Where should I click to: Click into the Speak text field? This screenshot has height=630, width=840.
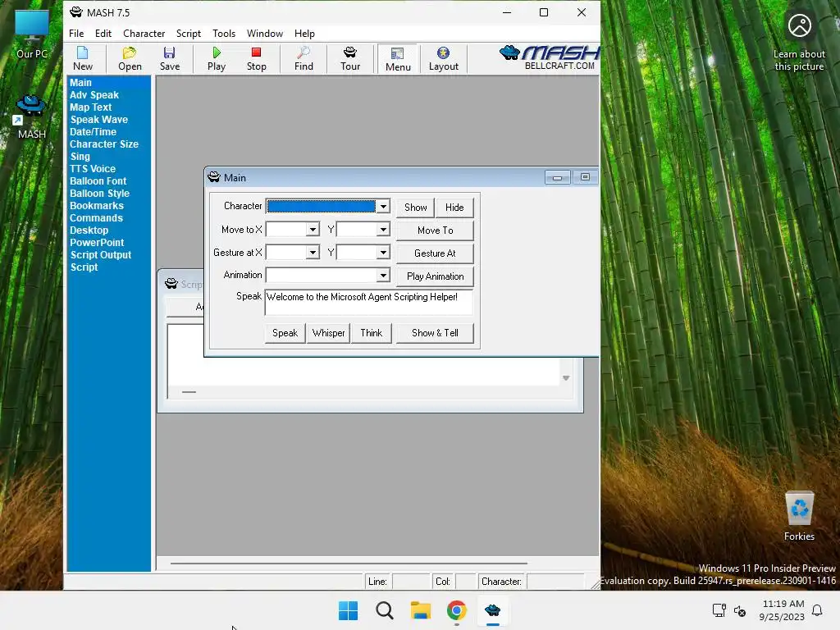(369, 302)
